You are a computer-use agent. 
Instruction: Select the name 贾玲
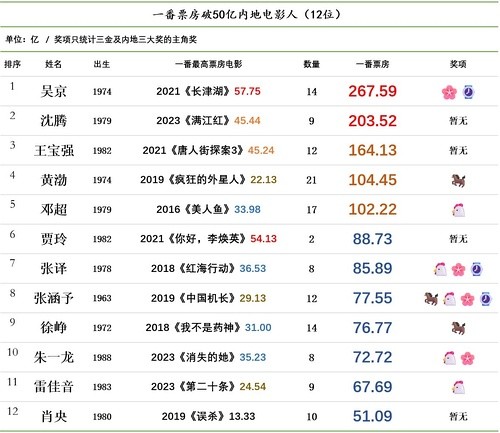coord(54,239)
